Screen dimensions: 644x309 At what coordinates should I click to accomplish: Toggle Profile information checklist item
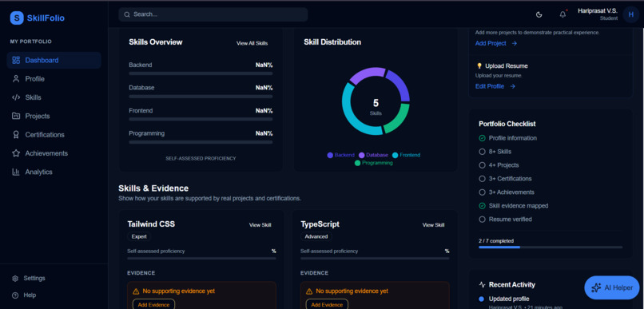click(x=482, y=138)
